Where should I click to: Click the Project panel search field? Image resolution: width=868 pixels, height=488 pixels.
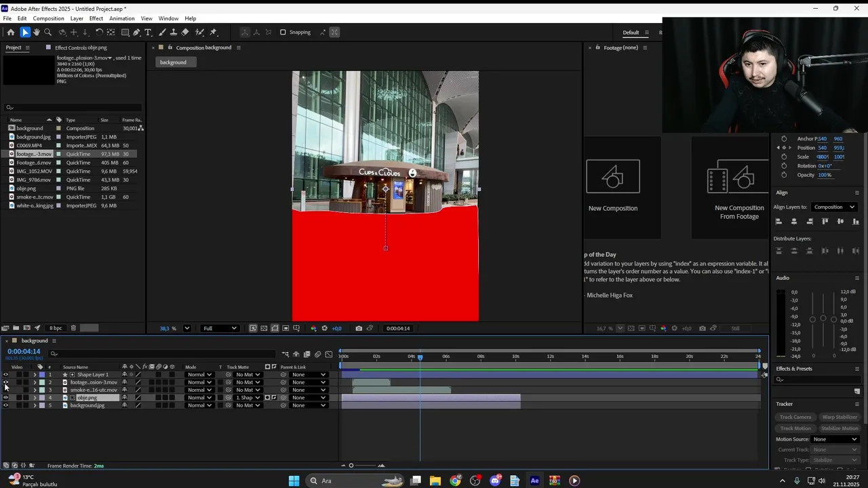click(x=73, y=107)
